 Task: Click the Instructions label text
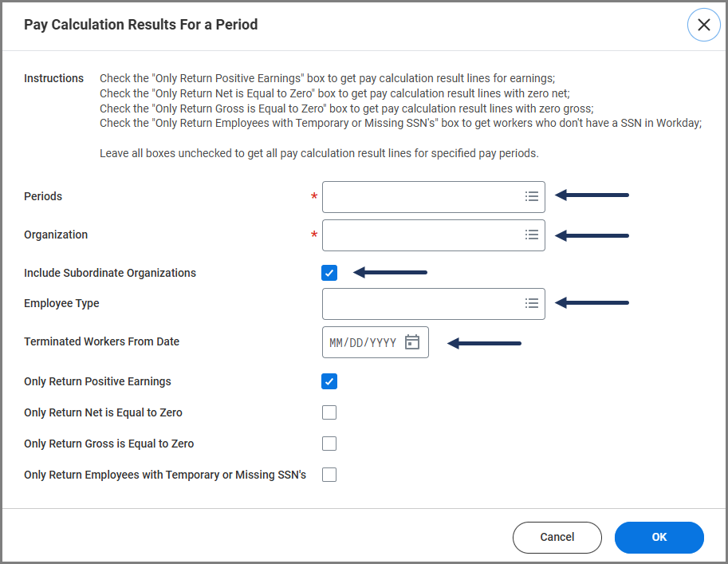click(53, 78)
